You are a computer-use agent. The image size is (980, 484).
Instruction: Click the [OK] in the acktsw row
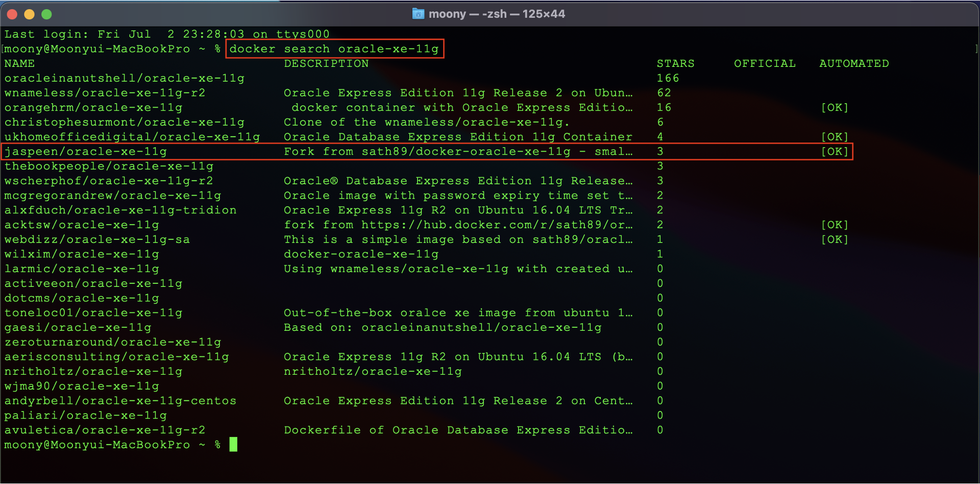point(835,225)
